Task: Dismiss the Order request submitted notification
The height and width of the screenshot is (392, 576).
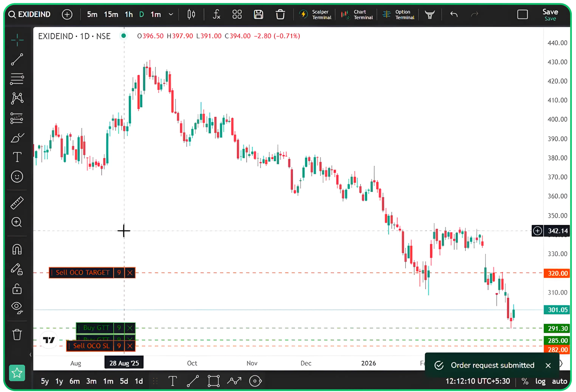Action: [548, 365]
